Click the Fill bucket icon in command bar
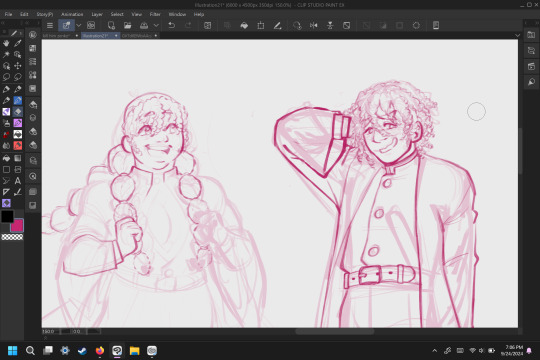 point(244,25)
